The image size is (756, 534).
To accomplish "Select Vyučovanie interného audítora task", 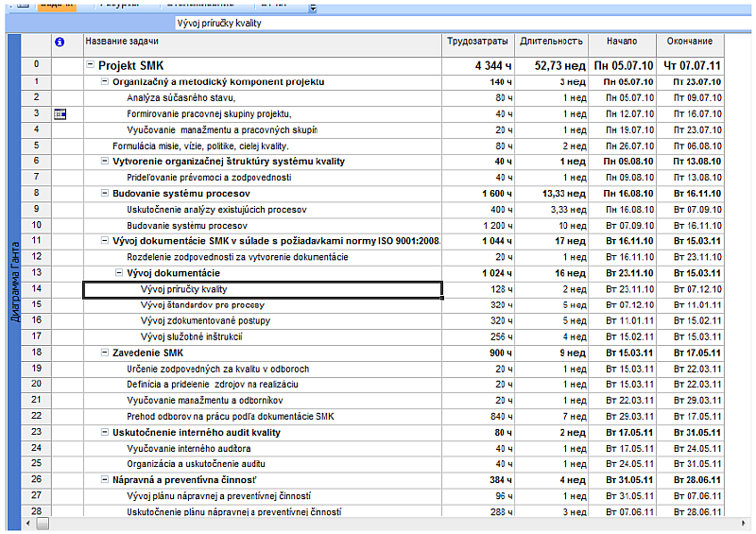I will pyautogui.click(x=189, y=449).
